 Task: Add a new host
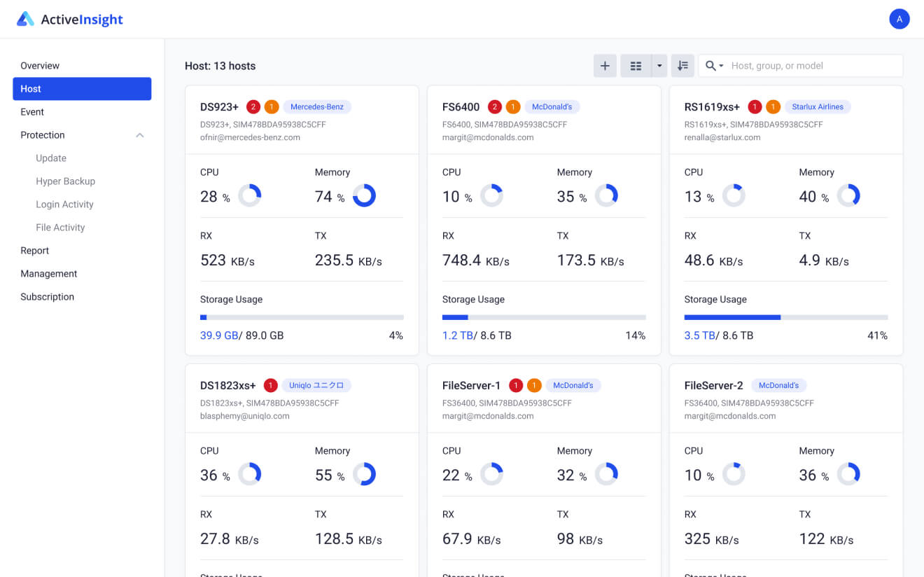605,65
